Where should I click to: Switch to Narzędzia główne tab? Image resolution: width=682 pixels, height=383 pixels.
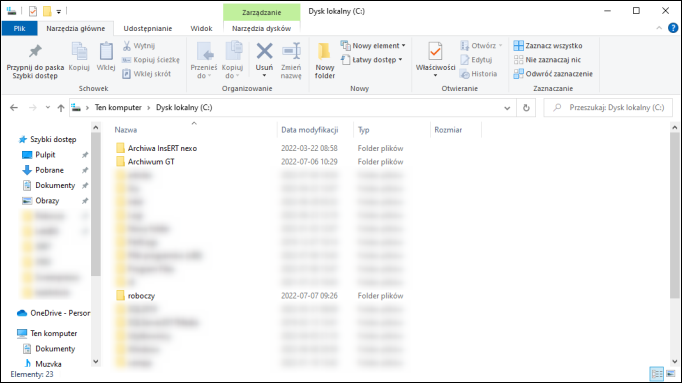pos(76,28)
